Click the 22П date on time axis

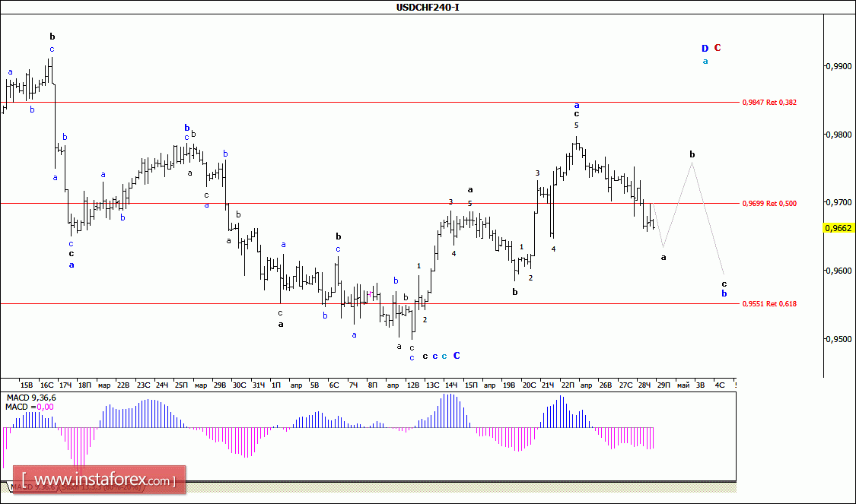pyautogui.click(x=567, y=385)
